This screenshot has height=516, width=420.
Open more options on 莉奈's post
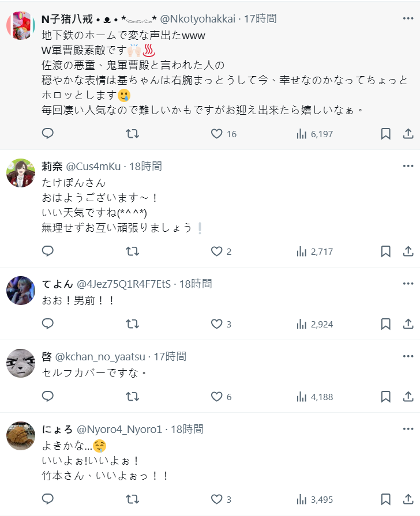pyautogui.click(x=407, y=167)
